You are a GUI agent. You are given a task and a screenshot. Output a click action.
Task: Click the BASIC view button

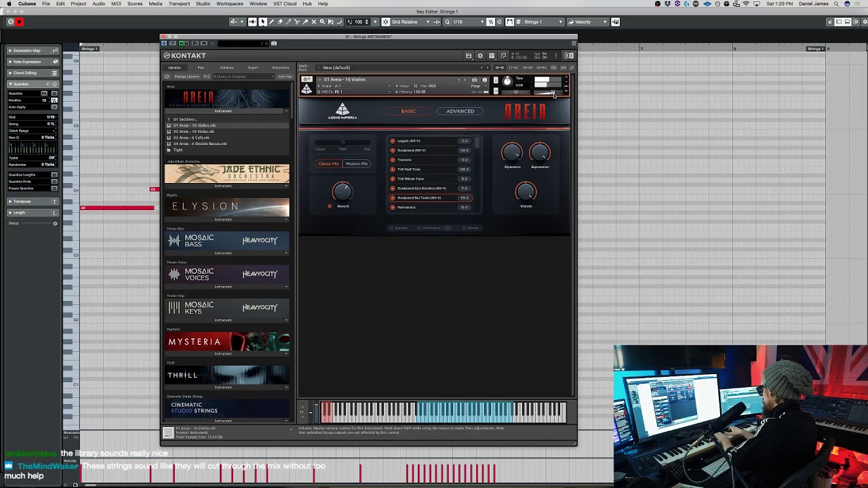[408, 111]
